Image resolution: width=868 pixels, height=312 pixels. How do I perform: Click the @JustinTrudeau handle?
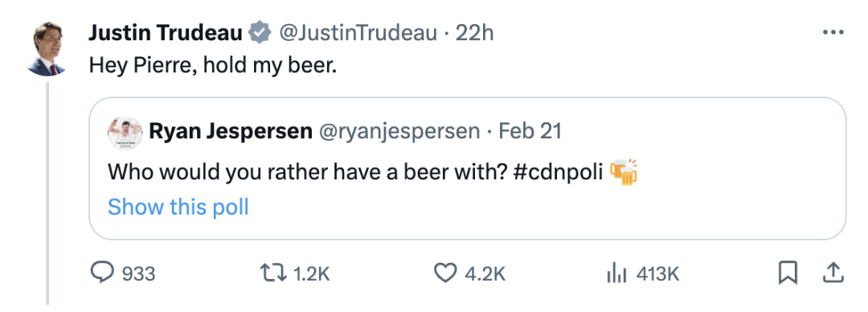pos(358,33)
